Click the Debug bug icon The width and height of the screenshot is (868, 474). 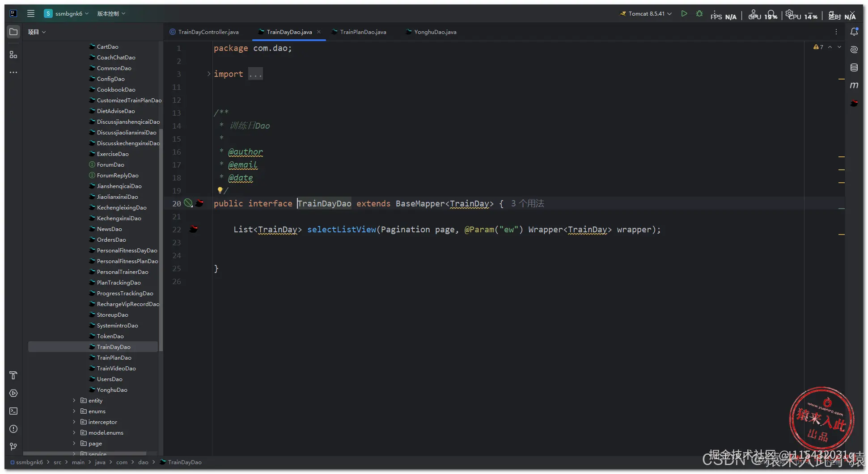tap(699, 14)
